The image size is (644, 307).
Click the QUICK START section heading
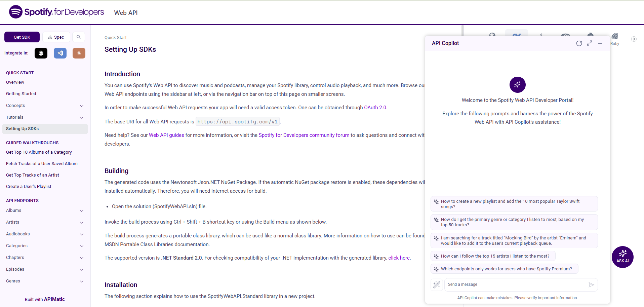20,73
